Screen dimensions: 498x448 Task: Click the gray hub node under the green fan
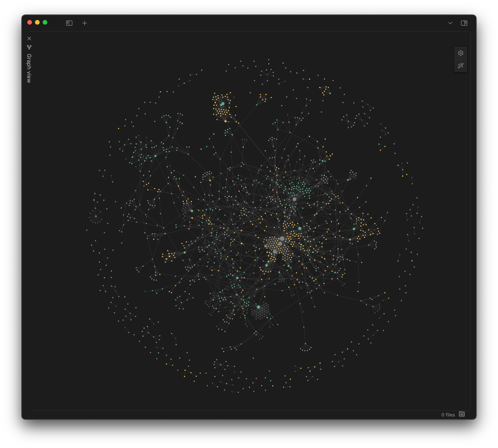pyautogui.click(x=294, y=199)
